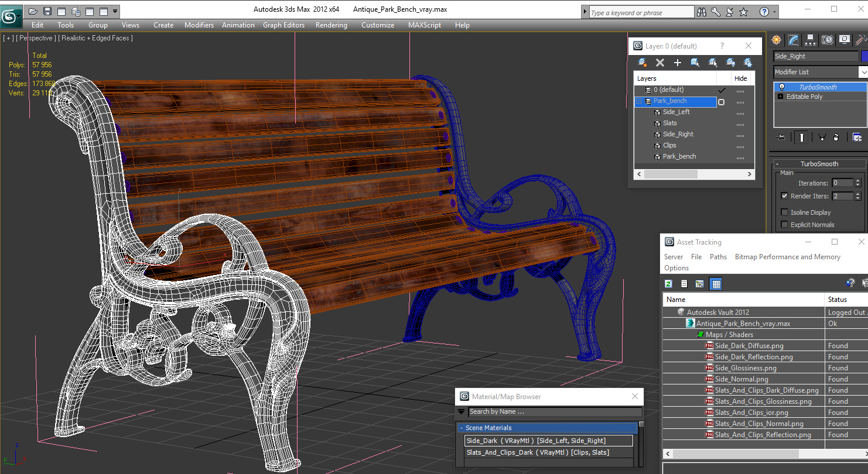Open the Create panel tab with star icon
The height and width of the screenshot is (474, 868).
tap(777, 40)
